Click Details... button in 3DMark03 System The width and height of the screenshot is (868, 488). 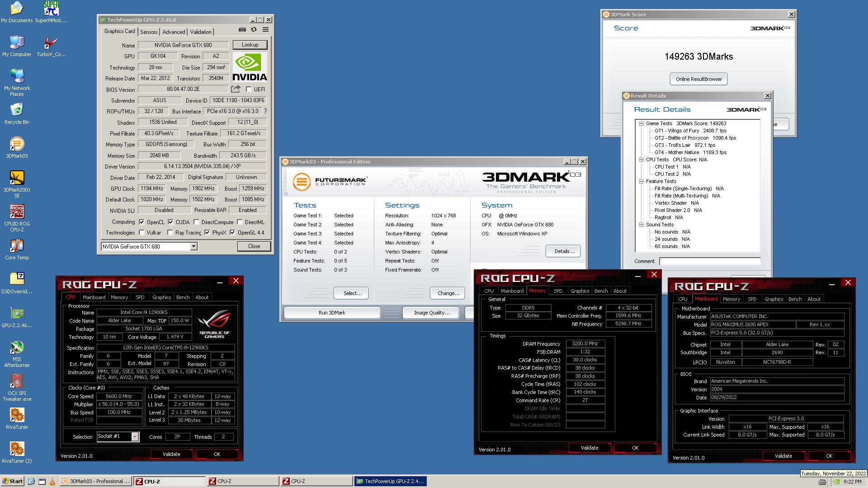(564, 251)
